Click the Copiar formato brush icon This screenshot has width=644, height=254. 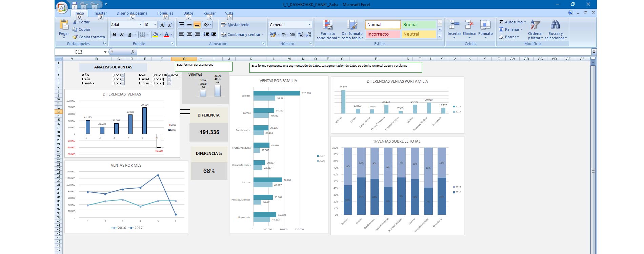tap(75, 37)
